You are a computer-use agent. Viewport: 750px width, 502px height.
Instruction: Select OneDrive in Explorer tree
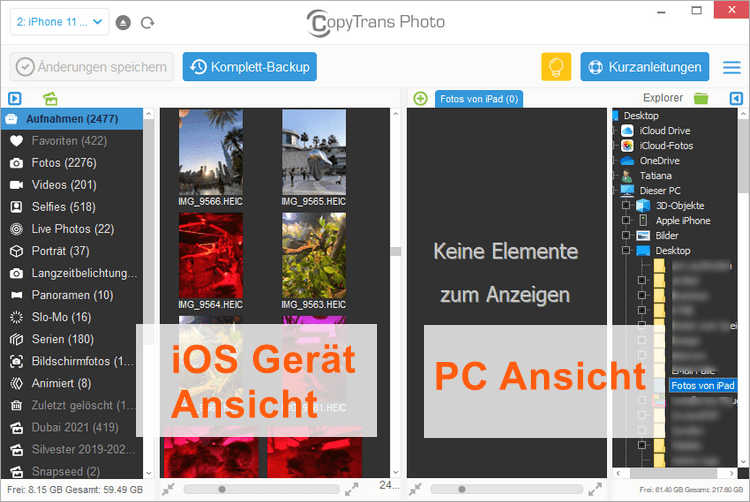[660, 161]
